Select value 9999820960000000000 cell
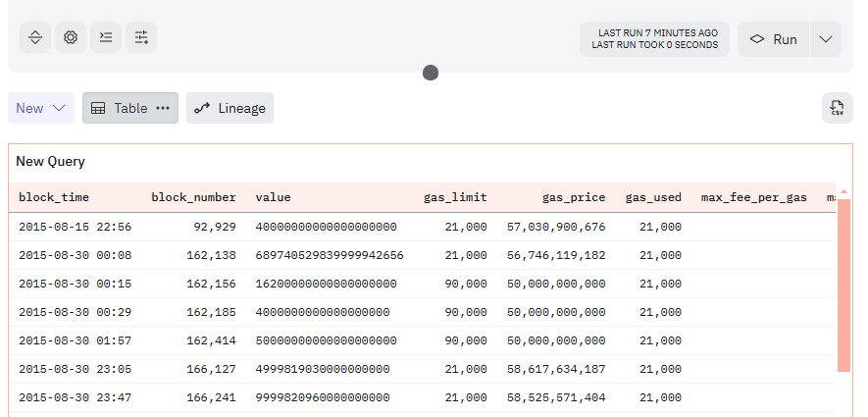The image size is (868, 417). [x=323, y=397]
